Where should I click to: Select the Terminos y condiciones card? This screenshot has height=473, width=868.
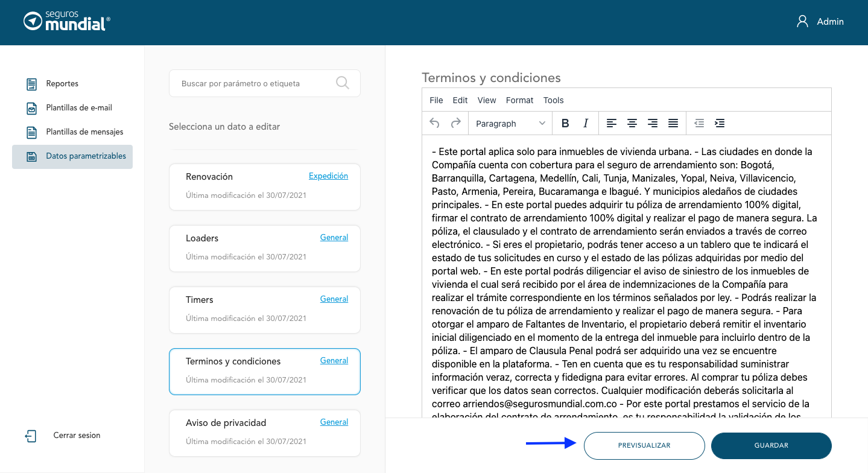(265, 372)
